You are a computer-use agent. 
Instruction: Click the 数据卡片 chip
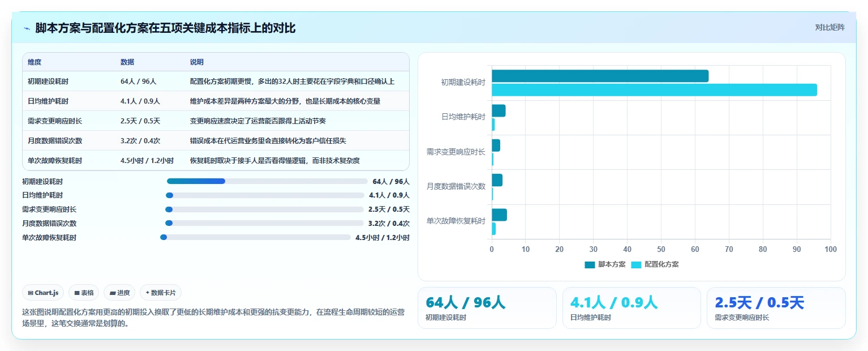coord(161,293)
